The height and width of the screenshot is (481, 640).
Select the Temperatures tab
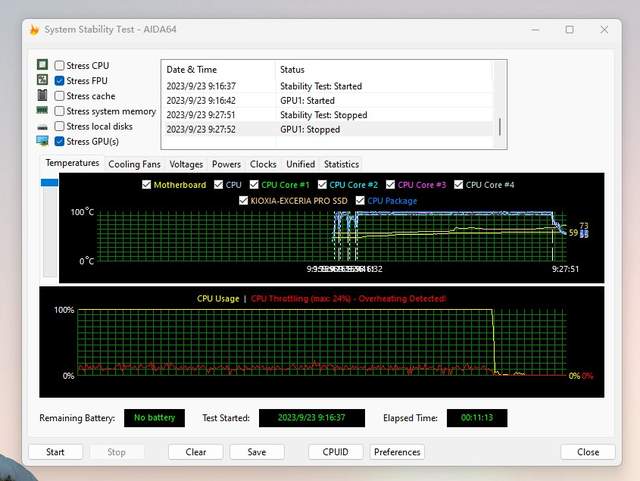tap(72, 163)
